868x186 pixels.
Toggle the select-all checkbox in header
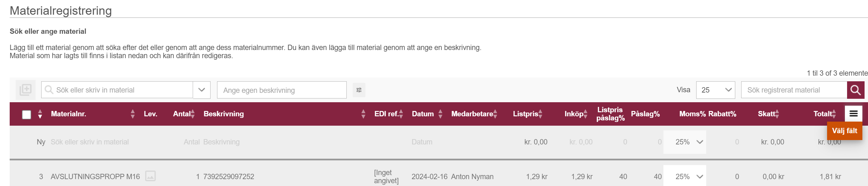27,114
